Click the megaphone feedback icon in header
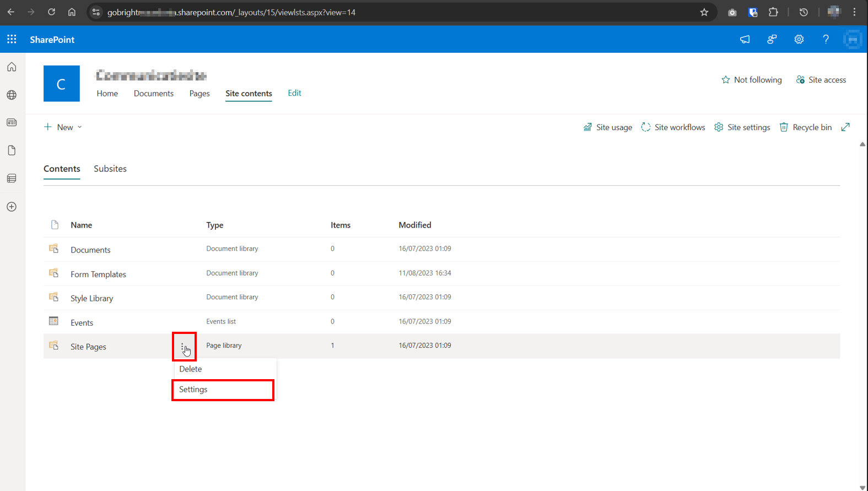This screenshot has height=491, width=868. point(745,39)
